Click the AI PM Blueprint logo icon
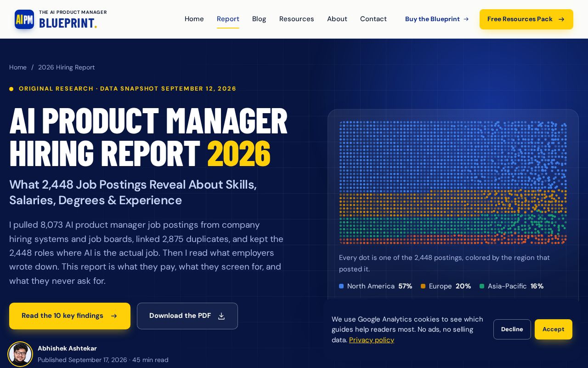The height and width of the screenshot is (368, 588). [24, 19]
